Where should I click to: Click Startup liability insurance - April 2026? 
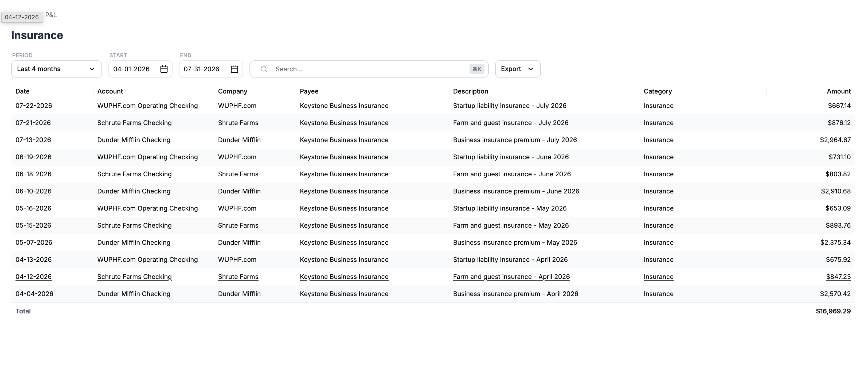510,260
